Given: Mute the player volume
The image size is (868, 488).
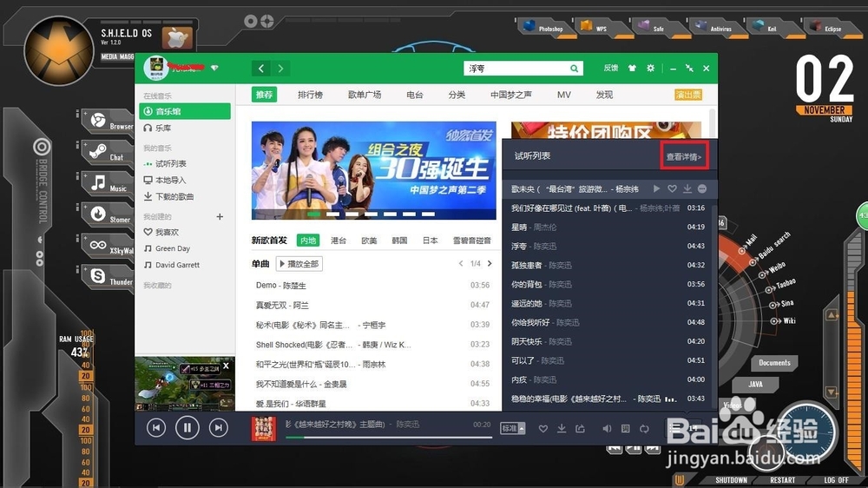Looking at the screenshot, I should pyautogui.click(x=608, y=429).
